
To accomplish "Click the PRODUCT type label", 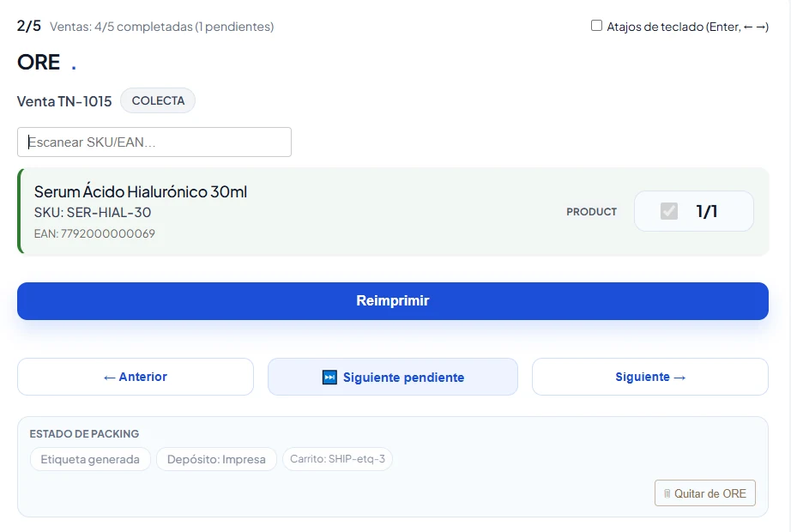I will point(591,211).
